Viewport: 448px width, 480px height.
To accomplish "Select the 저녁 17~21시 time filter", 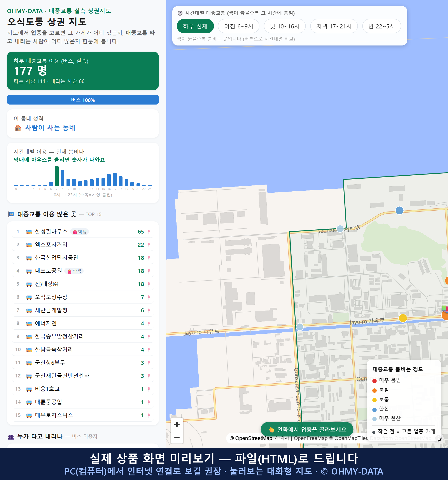I will point(334,26).
